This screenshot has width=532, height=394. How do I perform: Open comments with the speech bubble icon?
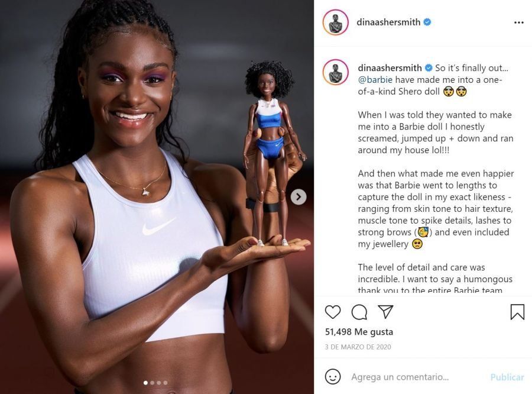click(x=359, y=312)
